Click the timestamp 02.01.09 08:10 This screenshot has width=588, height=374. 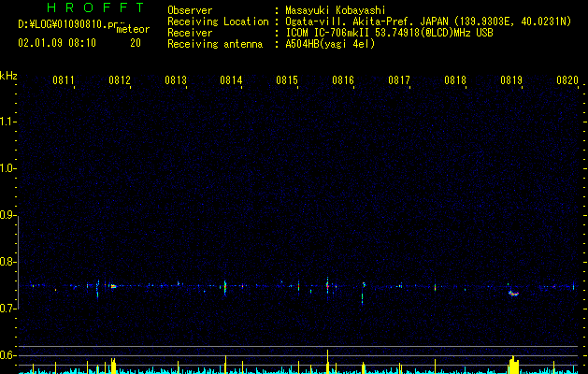point(57,43)
